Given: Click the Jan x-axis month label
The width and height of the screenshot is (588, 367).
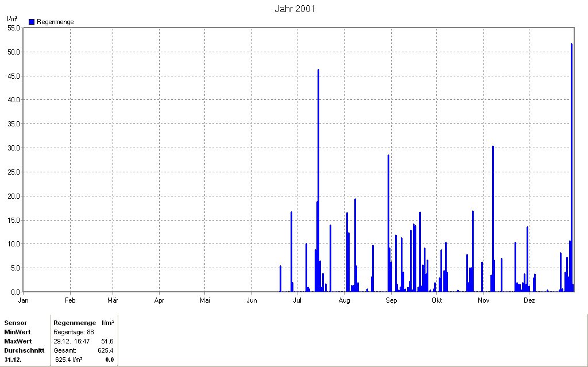Looking at the screenshot, I should tap(23, 300).
